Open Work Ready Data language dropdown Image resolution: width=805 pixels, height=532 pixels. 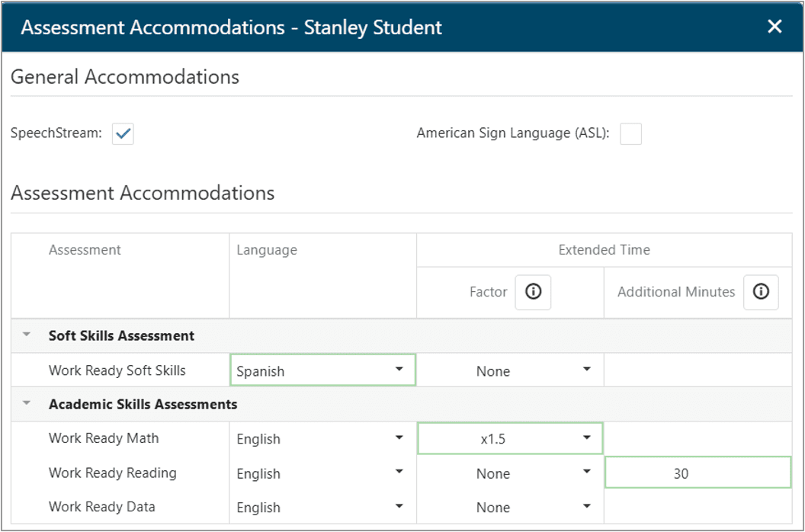click(x=322, y=507)
